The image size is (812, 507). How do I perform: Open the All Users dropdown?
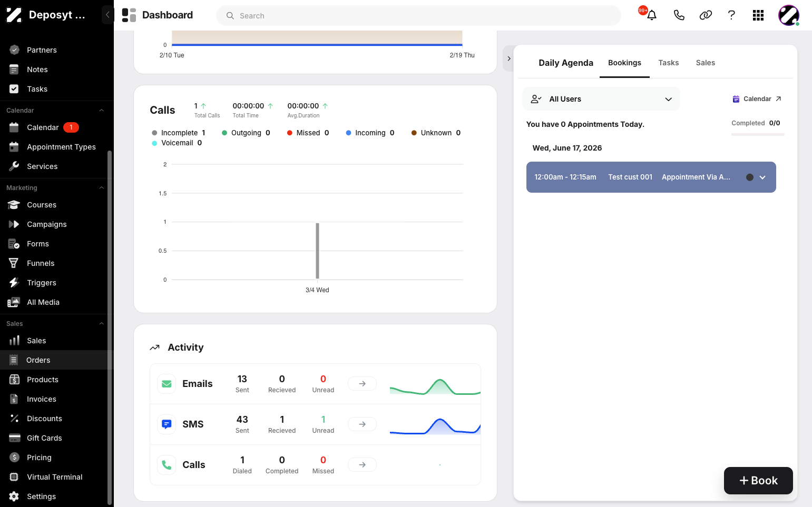coord(601,99)
